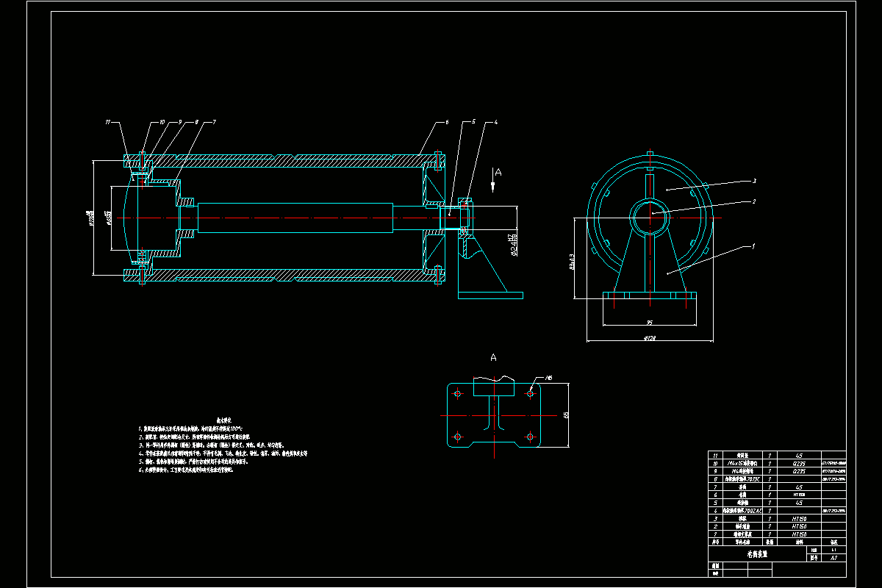
Task: Click balloon number 5 above the shaft end
Action: pyautogui.click(x=474, y=121)
